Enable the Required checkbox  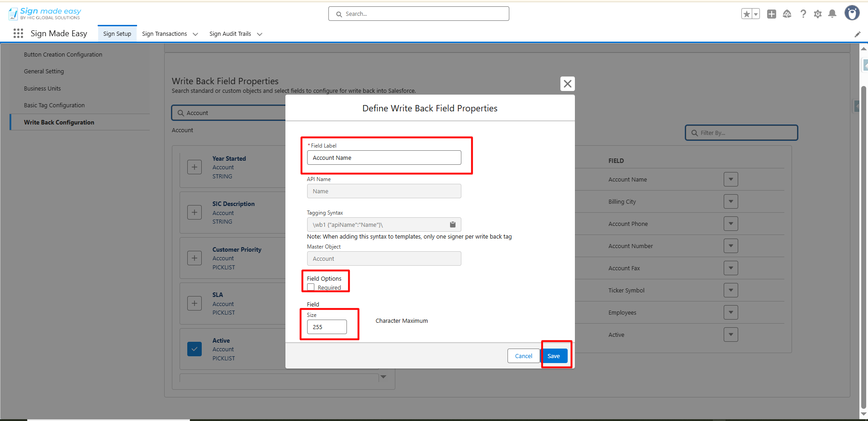coord(311,287)
